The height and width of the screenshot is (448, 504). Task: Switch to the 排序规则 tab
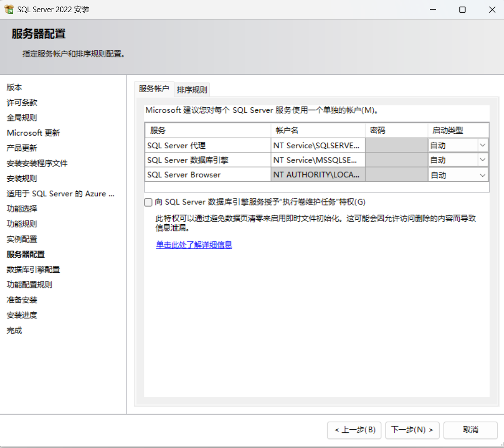coord(192,90)
